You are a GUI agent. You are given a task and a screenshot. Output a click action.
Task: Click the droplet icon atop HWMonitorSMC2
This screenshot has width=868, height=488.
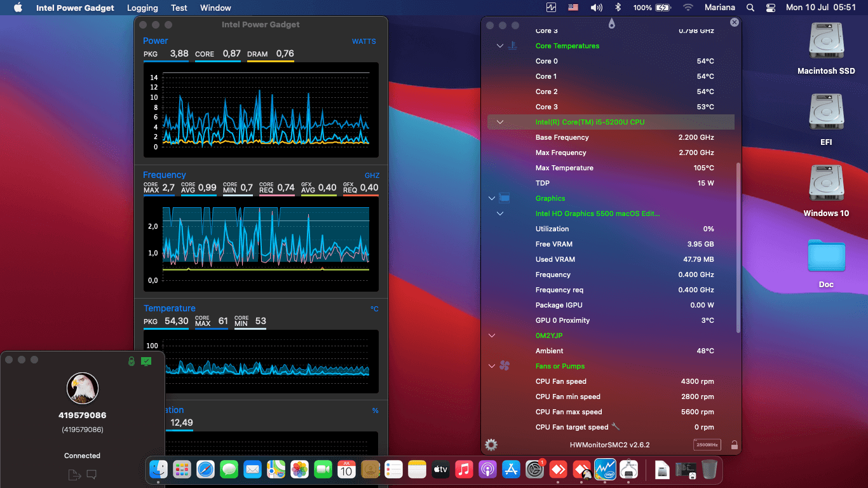pos(611,24)
